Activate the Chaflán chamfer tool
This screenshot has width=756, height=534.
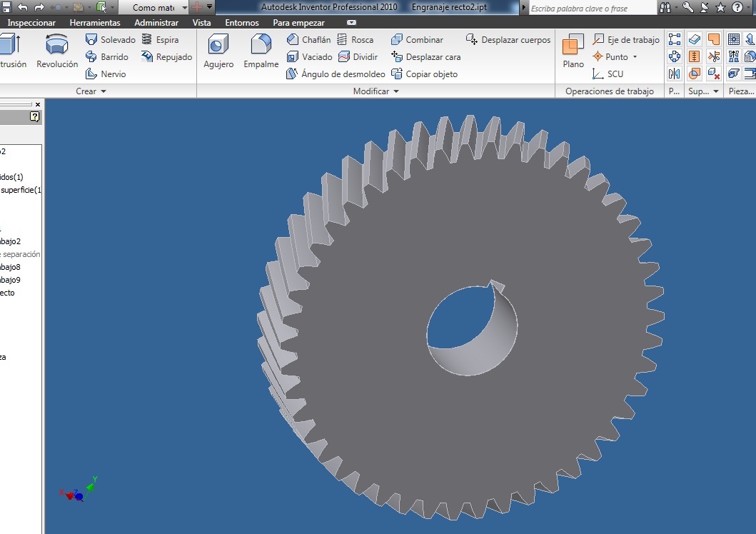308,40
